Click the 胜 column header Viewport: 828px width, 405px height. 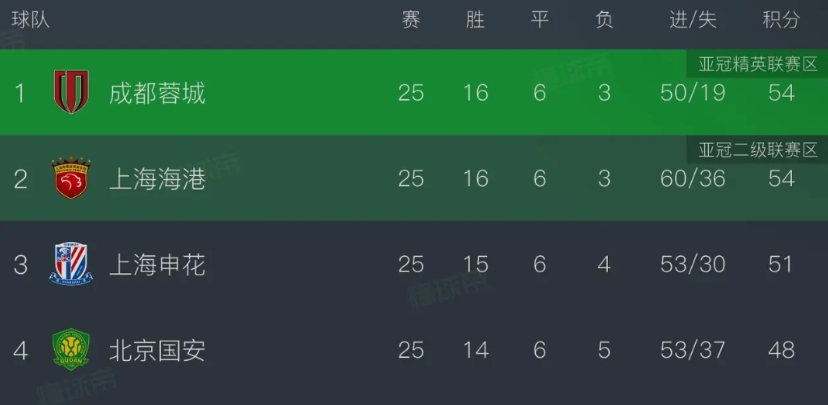(475, 20)
